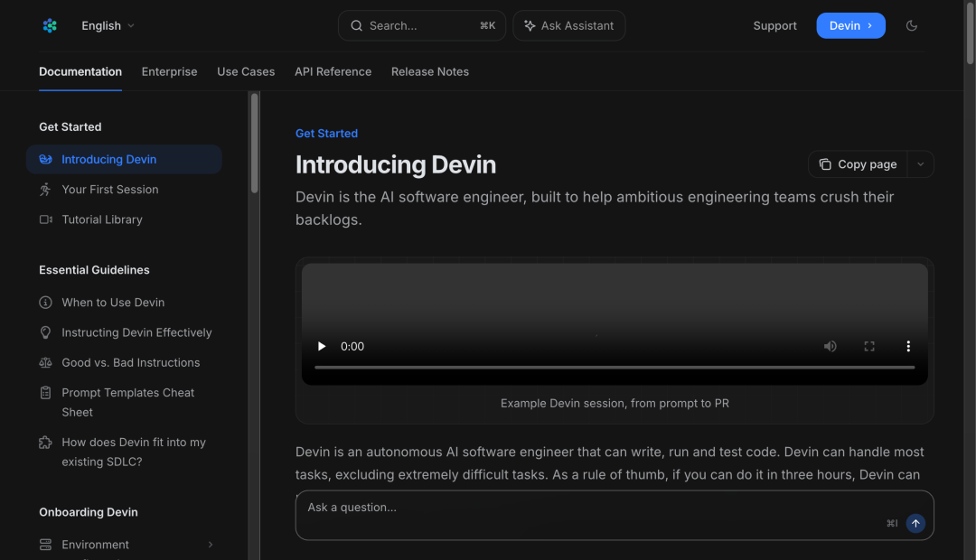Toggle dark mode moon icon
This screenshot has height=560, width=976.
911,25
